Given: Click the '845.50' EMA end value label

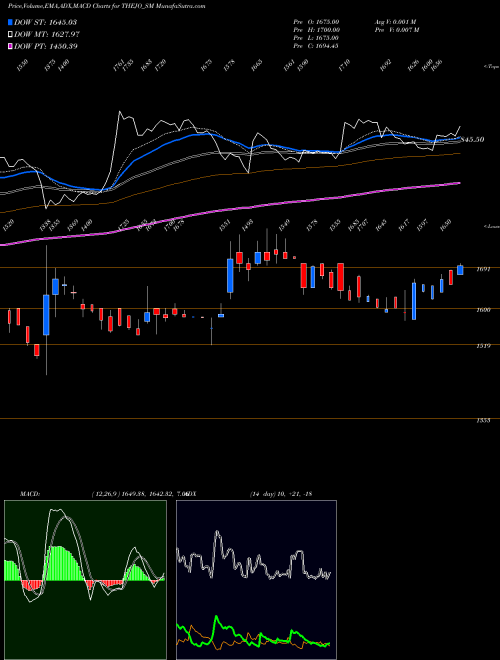Looking at the screenshot, I should [472, 139].
